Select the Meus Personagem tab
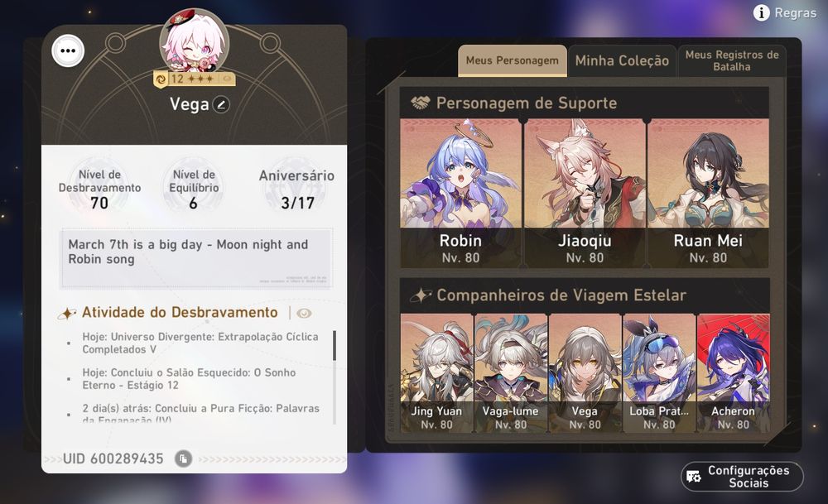Screen dimensions: 828x504 [513, 60]
